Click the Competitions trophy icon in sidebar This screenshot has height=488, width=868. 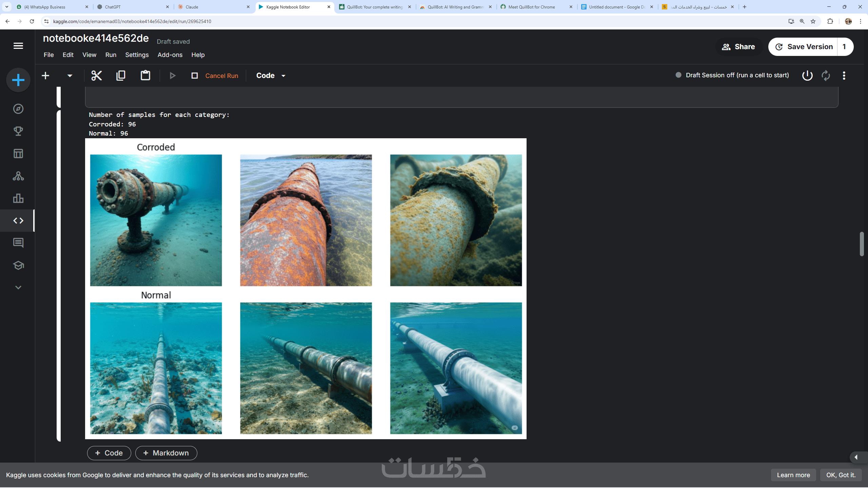pos(18,131)
